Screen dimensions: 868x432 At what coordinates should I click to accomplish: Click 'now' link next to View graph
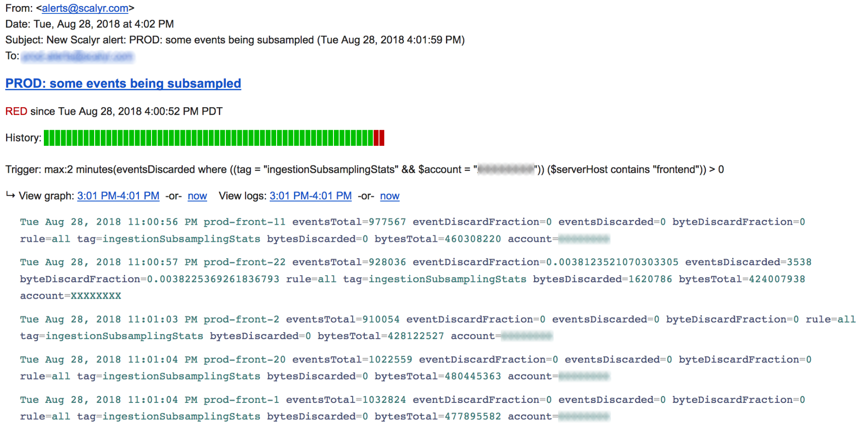[197, 196]
